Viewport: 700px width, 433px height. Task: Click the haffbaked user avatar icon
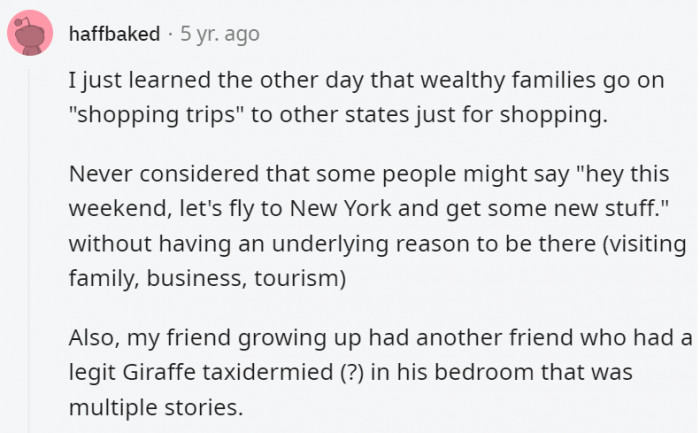click(31, 34)
